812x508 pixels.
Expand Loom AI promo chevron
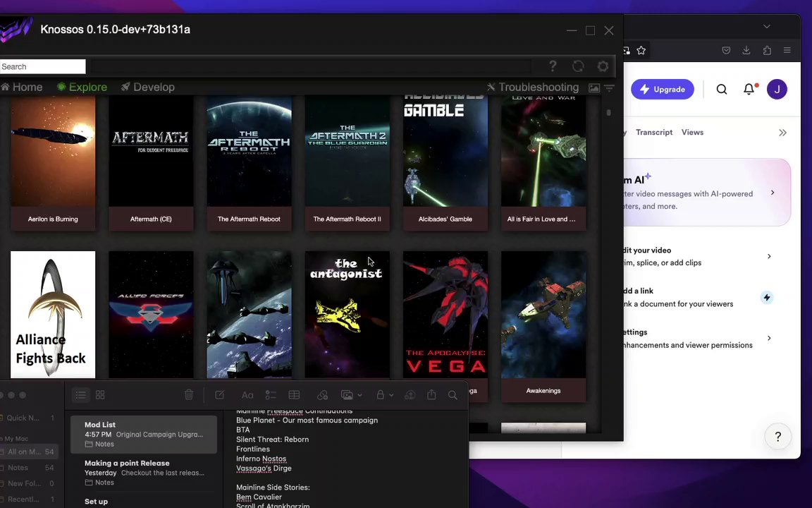click(x=773, y=193)
